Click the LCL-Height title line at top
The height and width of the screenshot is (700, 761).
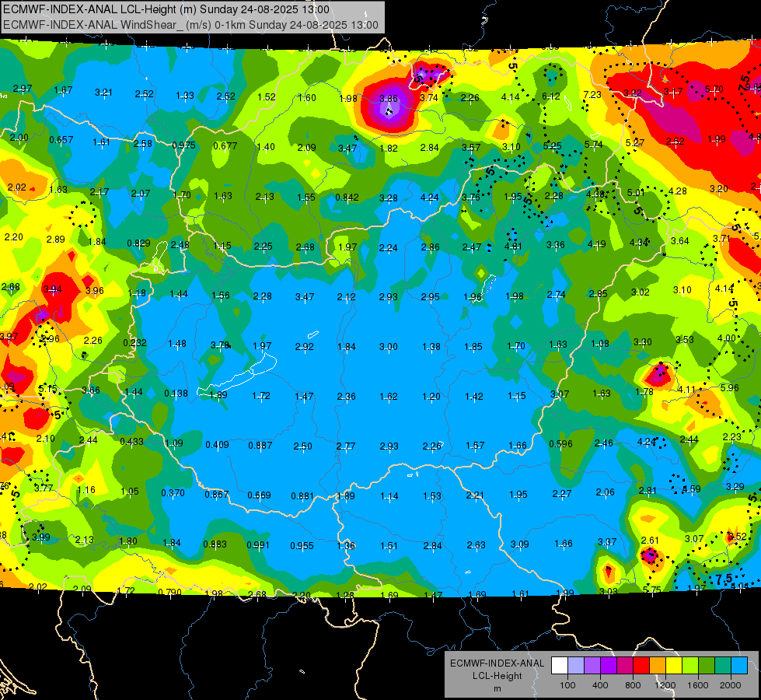pos(166,9)
